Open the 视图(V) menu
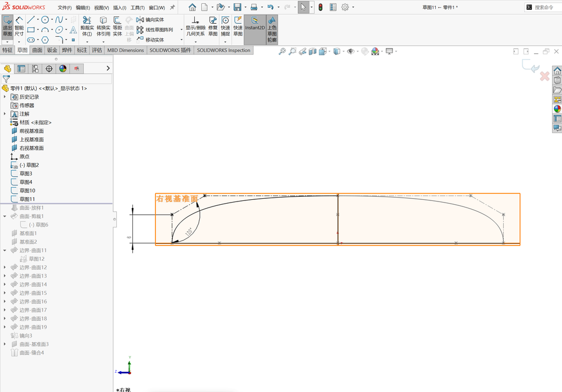 102,8
